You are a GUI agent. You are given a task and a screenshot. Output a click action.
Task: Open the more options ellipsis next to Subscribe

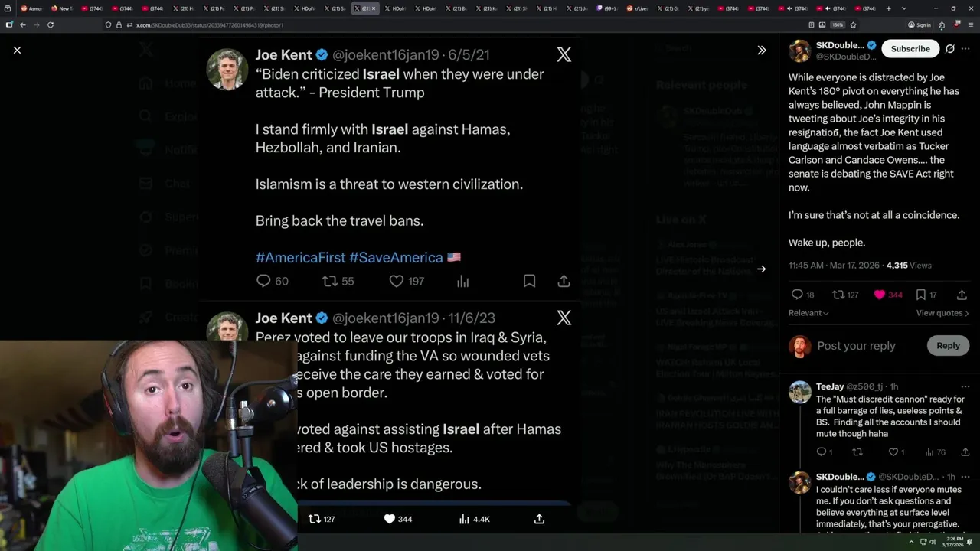[965, 49]
